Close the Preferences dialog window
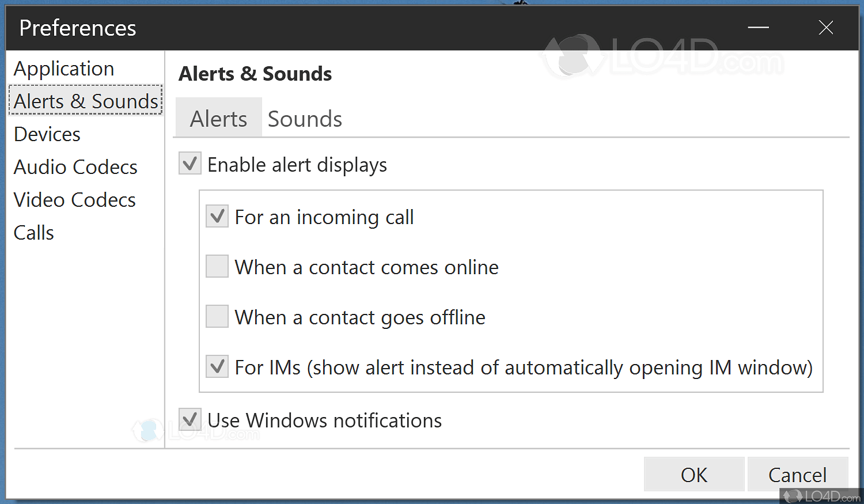Screen dimensions: 864x504 (826, 28)
